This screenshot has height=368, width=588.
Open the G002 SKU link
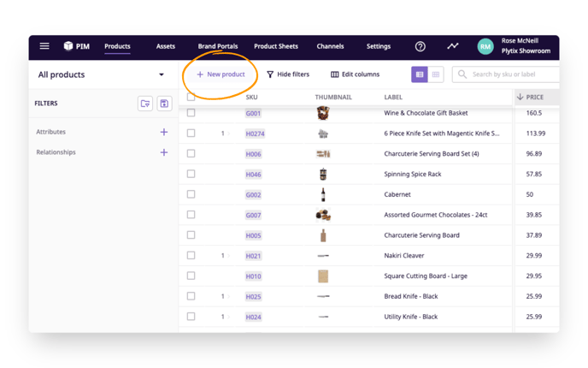[x=253, y=195]
